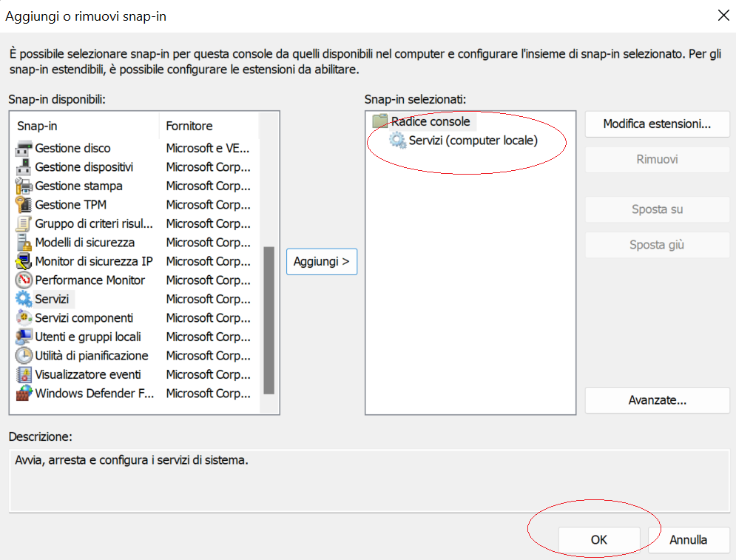This screenshot has width=736, height=560.
Task: Pick the Monitor di sicurezza IP icon
Action: (24, 261)
